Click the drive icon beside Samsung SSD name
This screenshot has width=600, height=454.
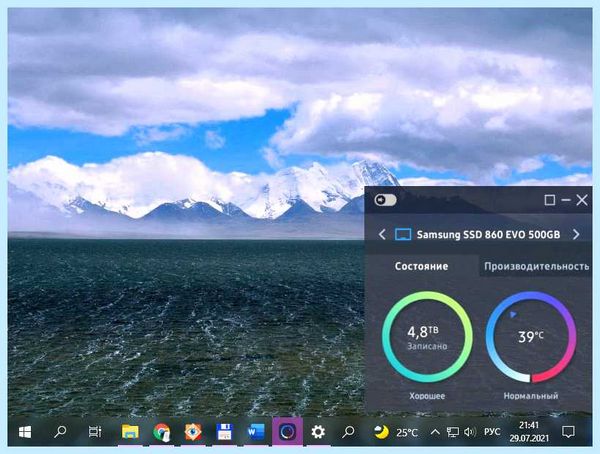tap(403, 234)
